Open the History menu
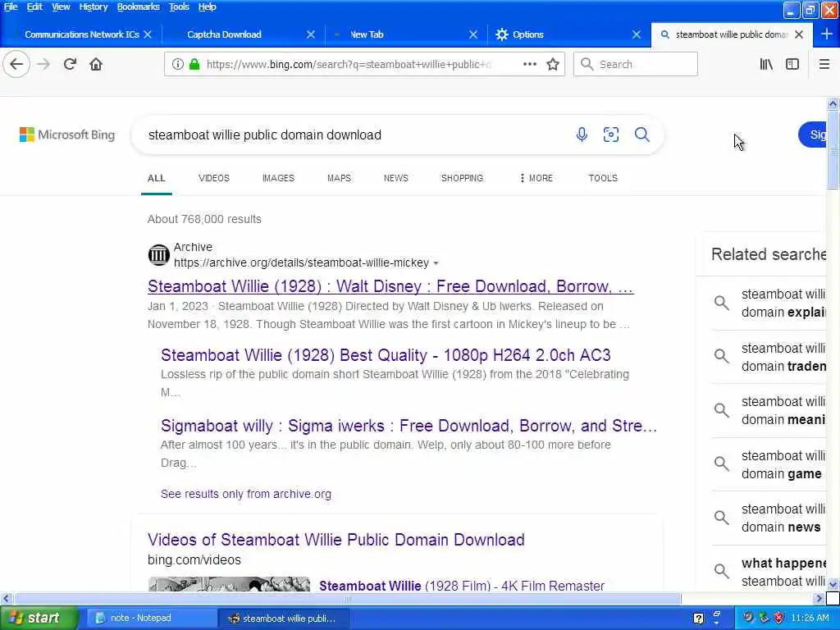Screen dimensions: 840x630 point(94,7)
